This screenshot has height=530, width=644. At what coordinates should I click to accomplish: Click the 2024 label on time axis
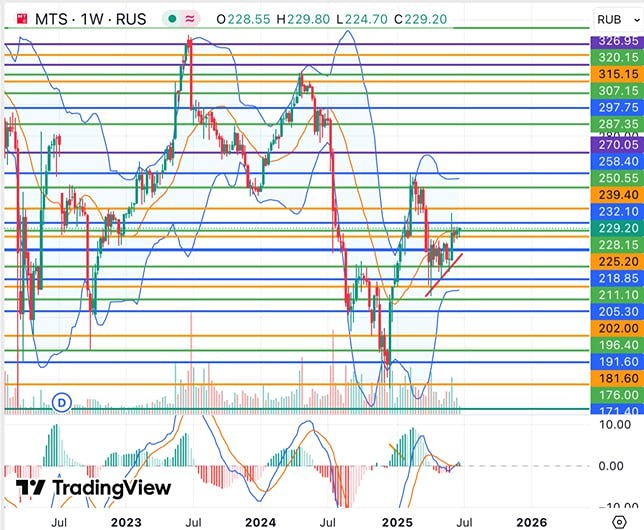coord(260,523)
